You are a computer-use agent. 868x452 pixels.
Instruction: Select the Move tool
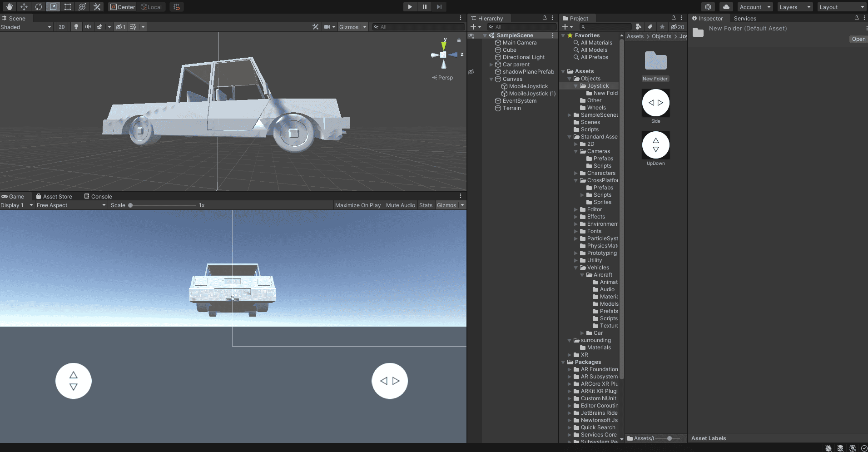tap(24, 7)
